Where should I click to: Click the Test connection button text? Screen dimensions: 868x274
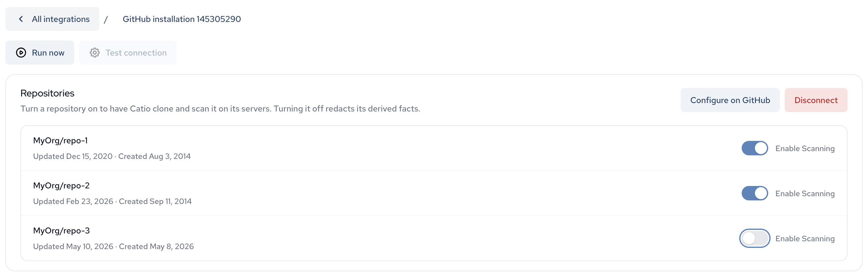[x=136, y=53]
